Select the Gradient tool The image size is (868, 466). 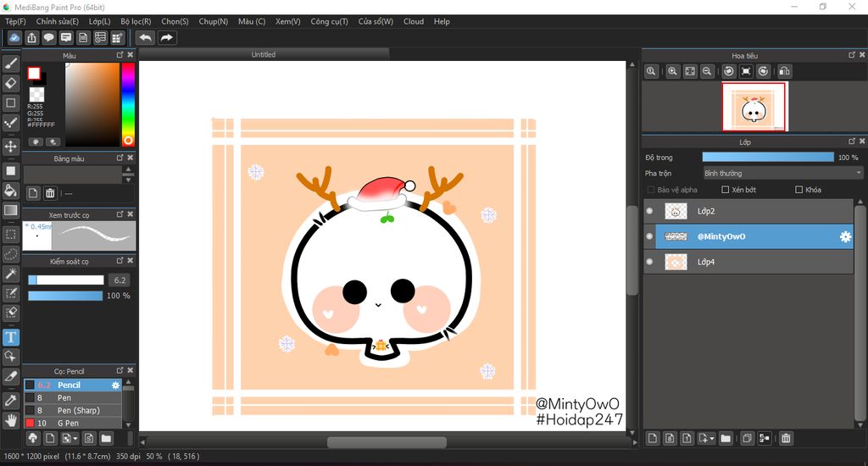(x=10, y=210)
